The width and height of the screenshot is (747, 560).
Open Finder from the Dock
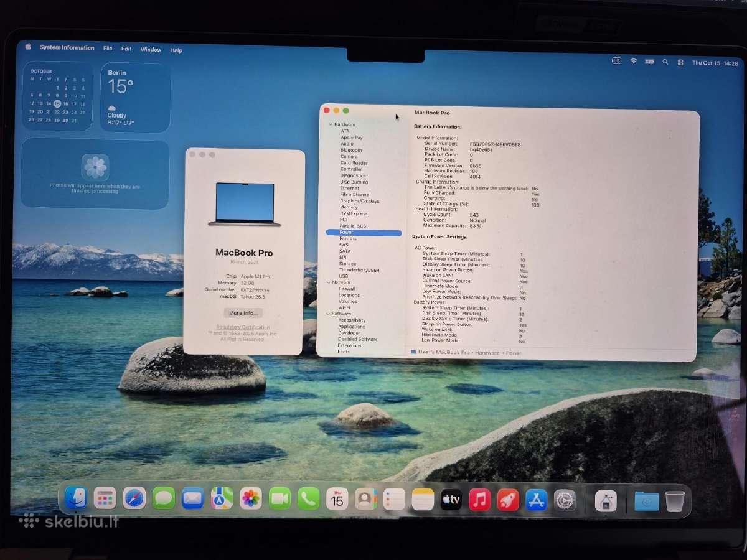(x=76, y=497)
